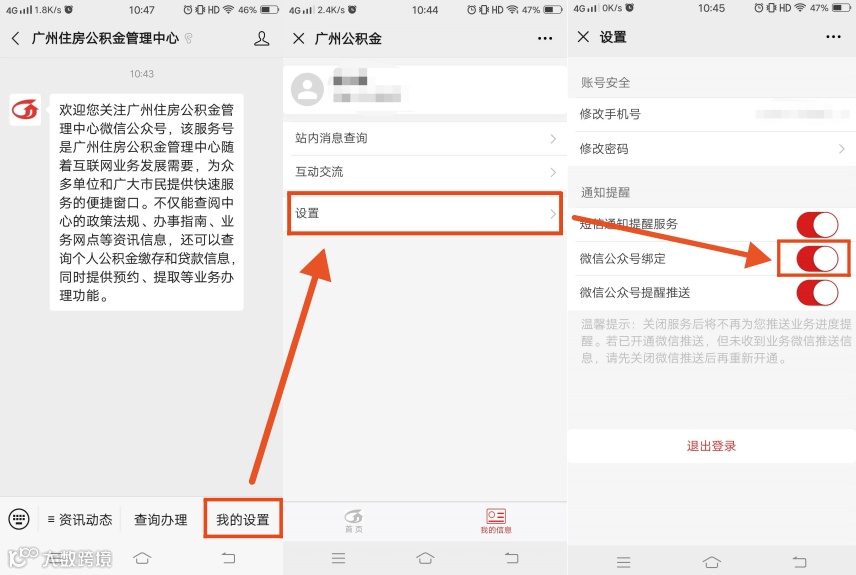Tap back navigation button in left phone screen

tap(229, 558)
